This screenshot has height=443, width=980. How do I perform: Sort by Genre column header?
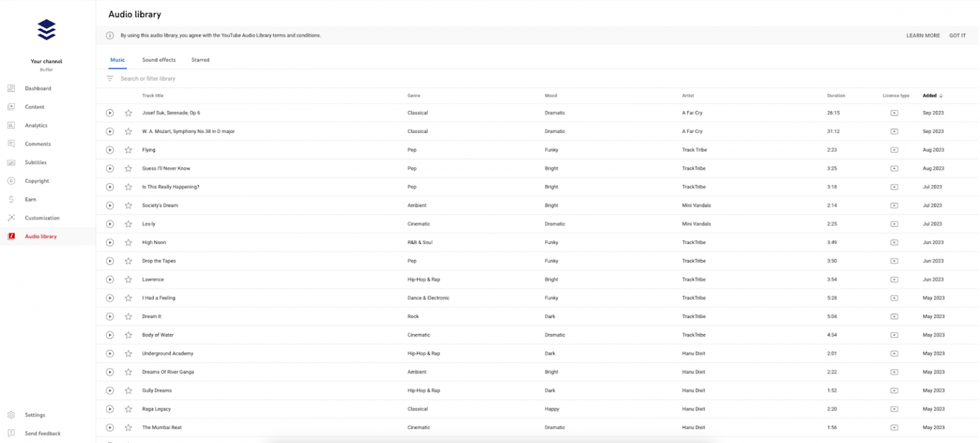click(413, 96)
